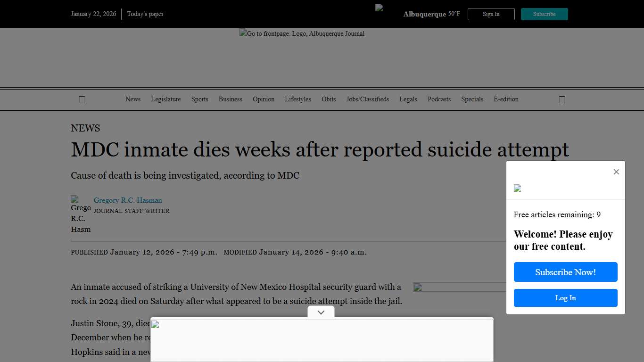Screen dimensions: 644x362
Task: View Gregory R.C. Hasman's author page
Action: (128, 200)
